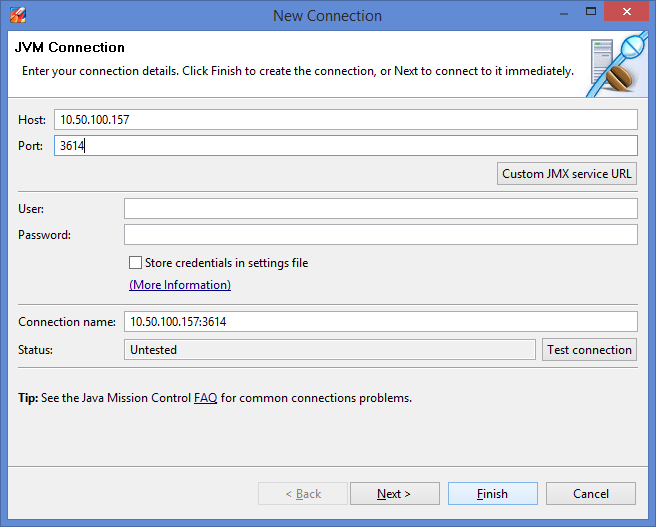The image size is (656, 527).
Task: Open the More Information link
Action: click(180, 285)
